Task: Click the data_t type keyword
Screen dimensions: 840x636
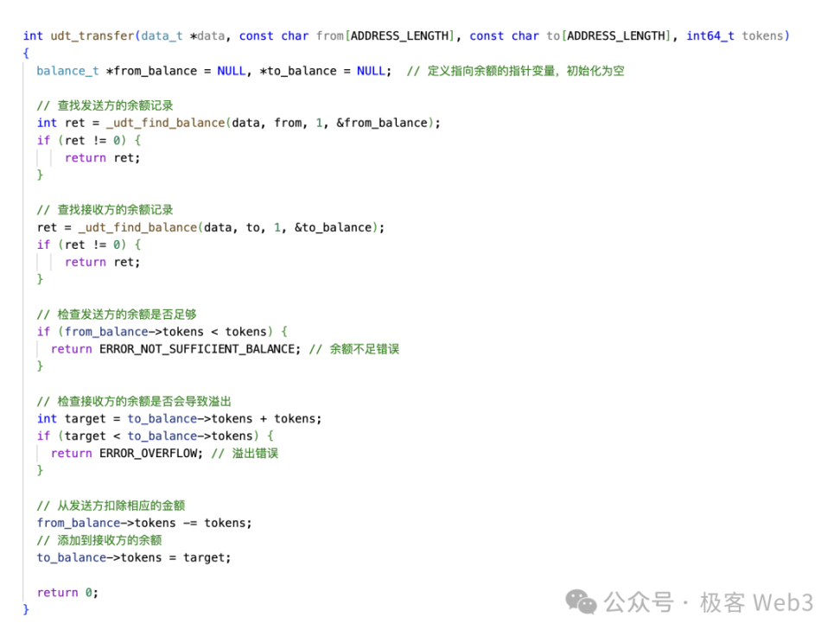Action: click(x=162, y=35)
